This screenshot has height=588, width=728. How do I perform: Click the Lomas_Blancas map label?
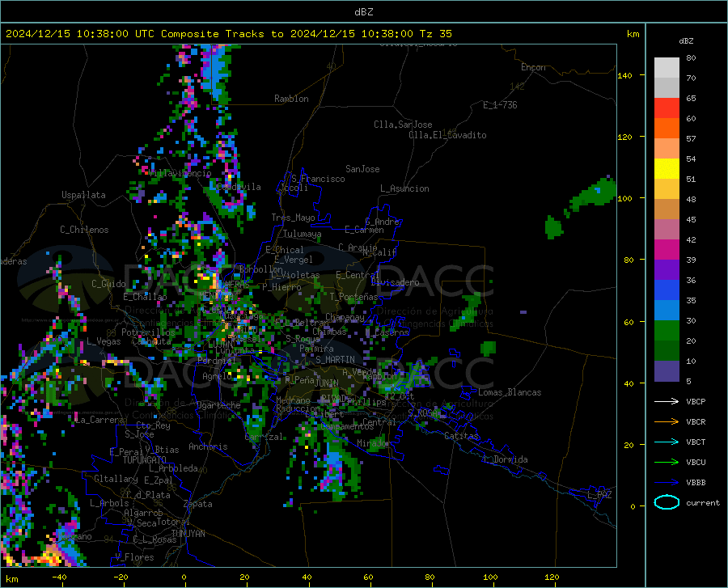(510, 392)
